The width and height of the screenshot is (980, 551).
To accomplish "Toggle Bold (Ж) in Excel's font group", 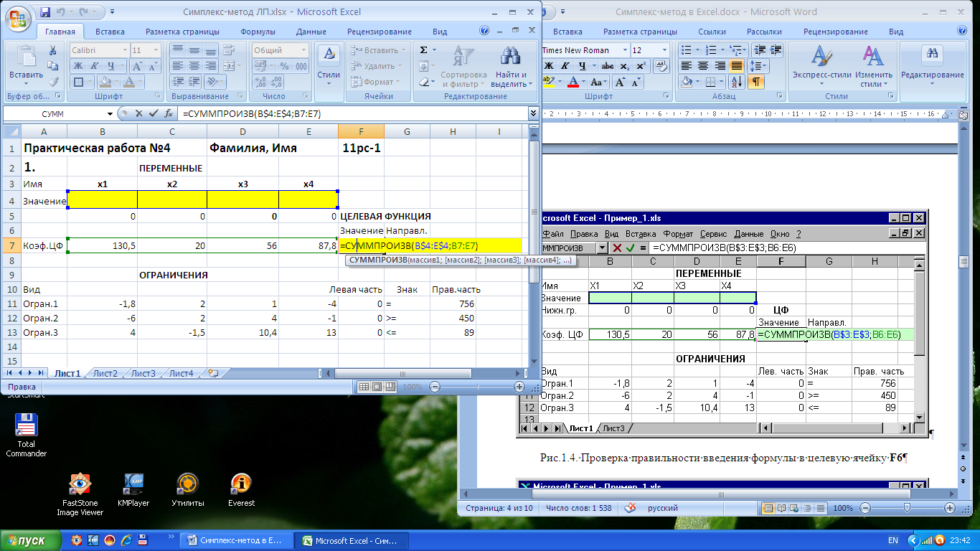I will [77, 66].
